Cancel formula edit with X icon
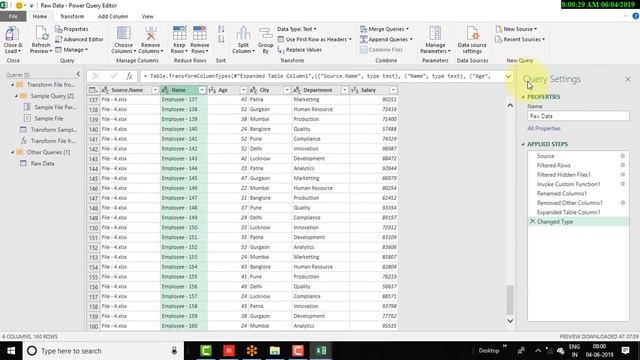Image resolution: width=640 pixels, height=360 pixels. pyautogui.click(x=96, y=76)
